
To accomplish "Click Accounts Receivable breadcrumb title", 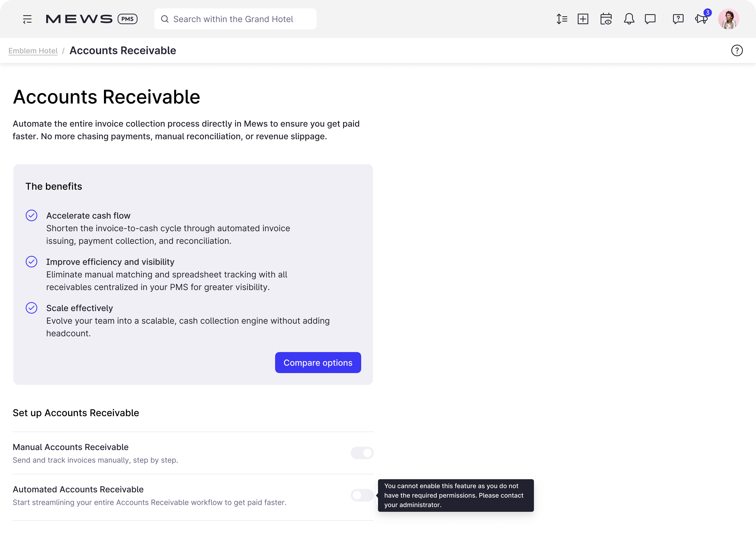I will 123,51.
